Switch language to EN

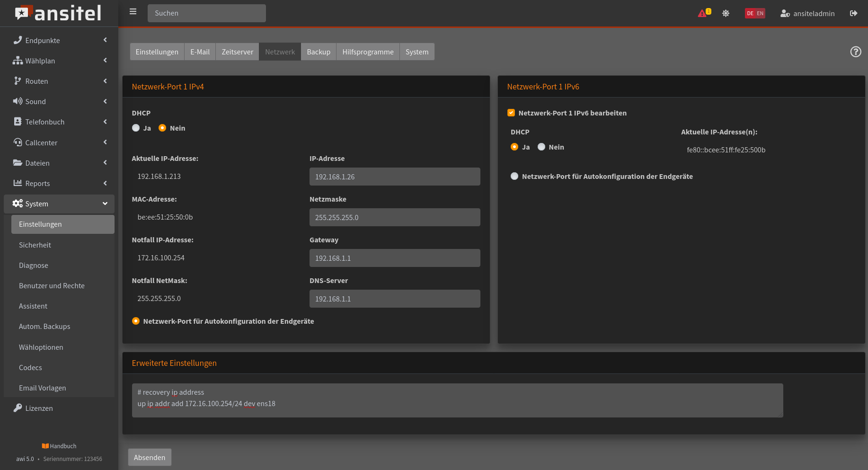coord(760,13)
